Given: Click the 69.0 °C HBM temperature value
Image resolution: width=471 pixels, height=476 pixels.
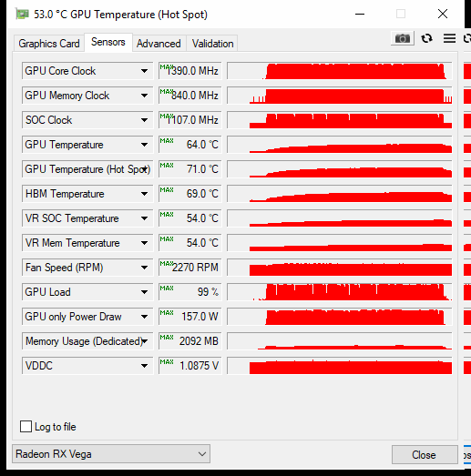Looking at the screenshot, I should pyautogui.click(x=190, y=194).
